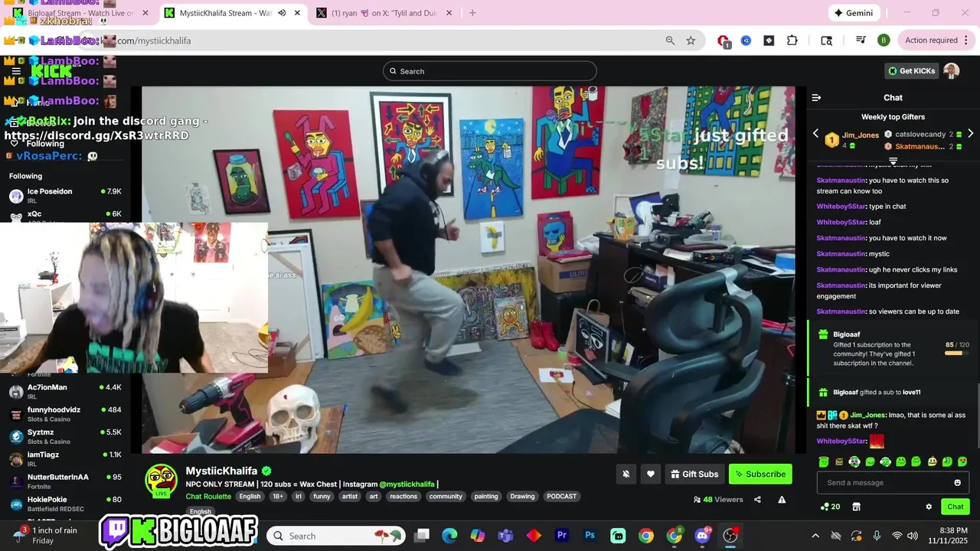Follow toggle heart button

point(651,474)
